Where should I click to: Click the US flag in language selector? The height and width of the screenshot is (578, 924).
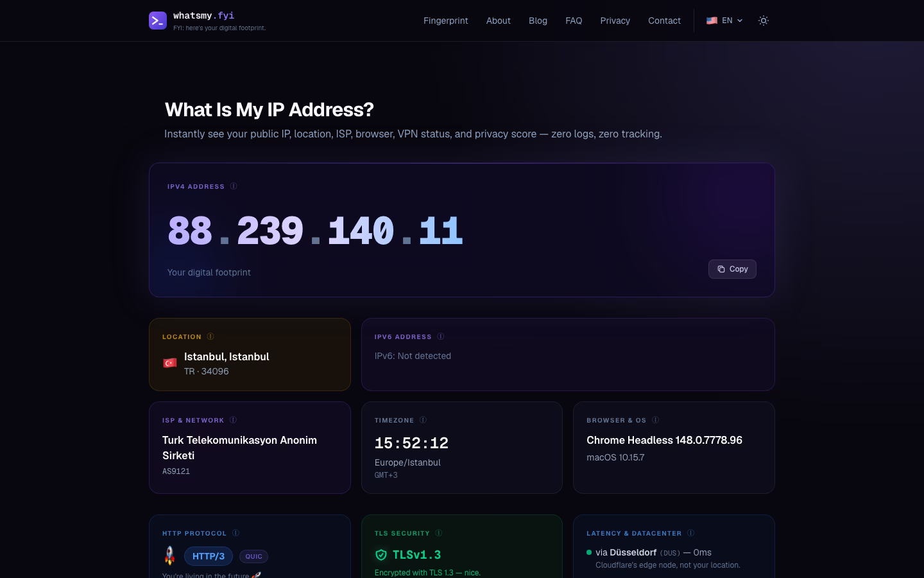pyautogui.click(x=712, y=21)
